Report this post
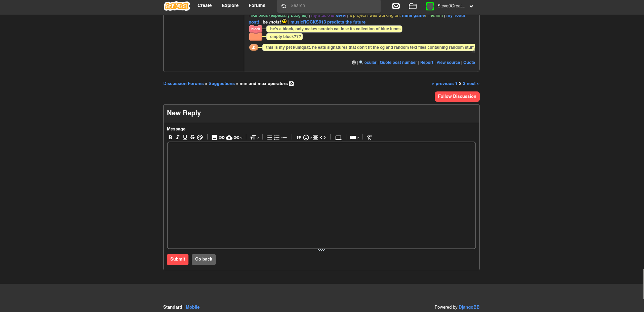This screenshot has height=312, width=644. 427,63
